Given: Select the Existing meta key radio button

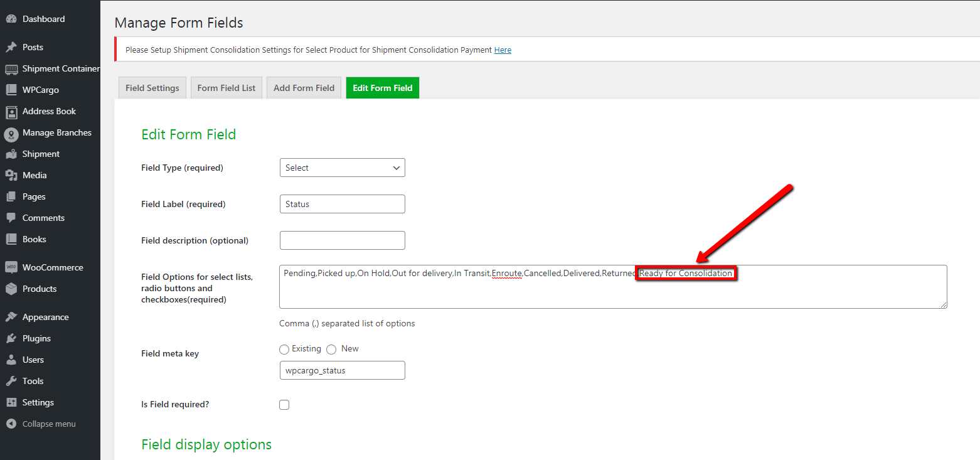Looking at the screenshot, I should pos(284,350).
